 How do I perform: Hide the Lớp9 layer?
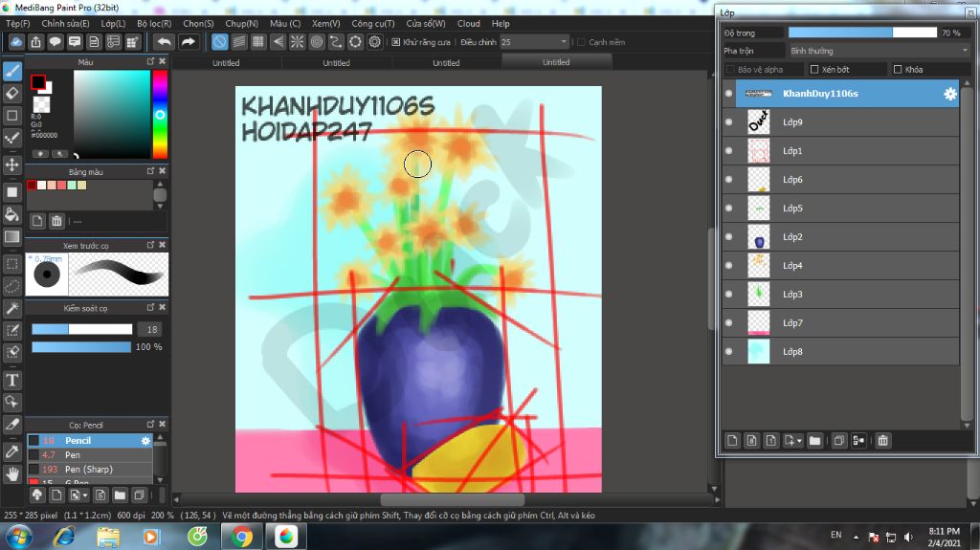pyautogui.click(x=728, y=122)
